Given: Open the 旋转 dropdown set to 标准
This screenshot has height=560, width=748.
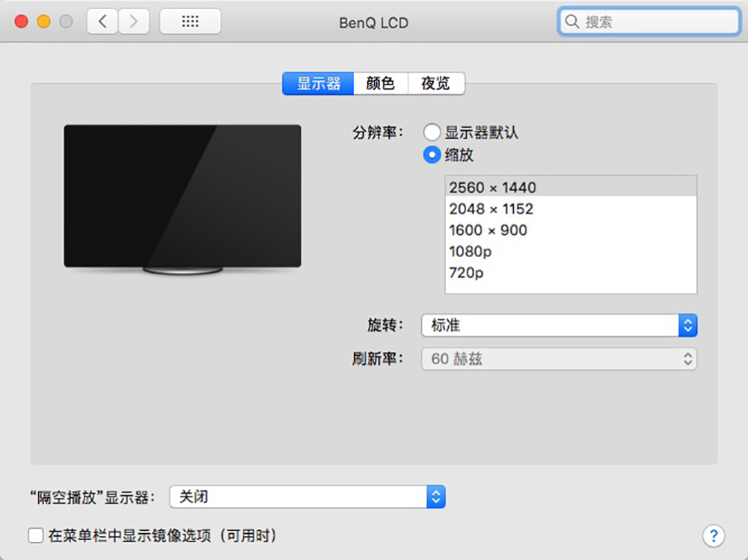Looking at the screenshot, I should 559,325.
